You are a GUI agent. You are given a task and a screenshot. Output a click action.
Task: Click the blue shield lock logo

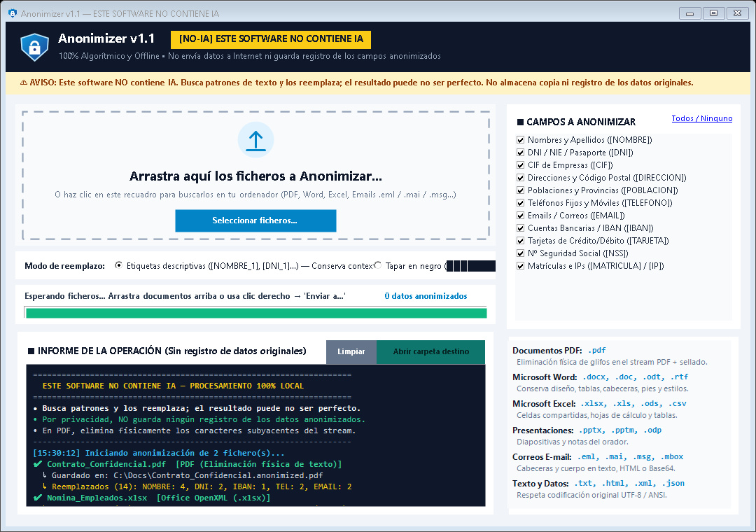(x=35, y=47)
